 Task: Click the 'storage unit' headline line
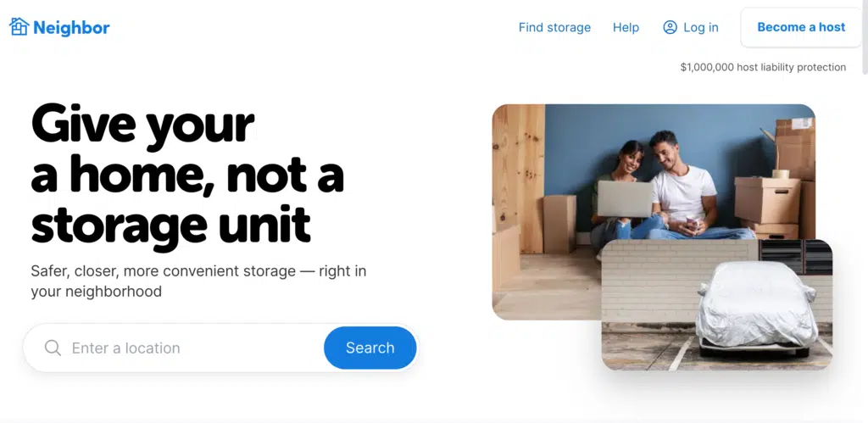point(170,225)
